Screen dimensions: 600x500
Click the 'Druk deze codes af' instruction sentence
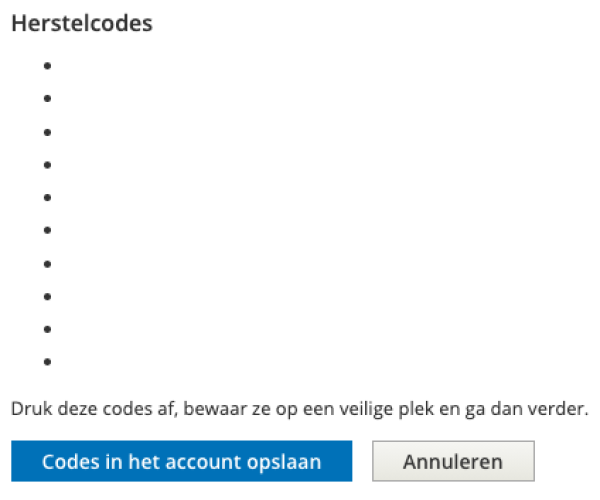pos(299,409)
